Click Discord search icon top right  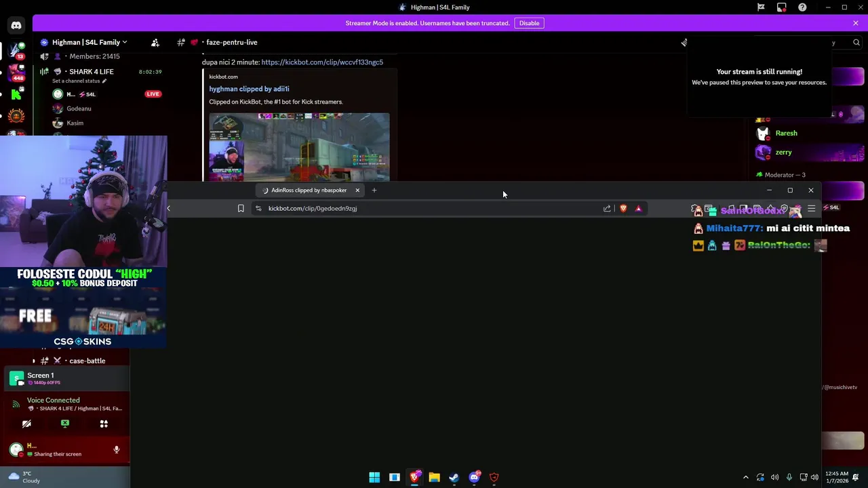(856, 43)
